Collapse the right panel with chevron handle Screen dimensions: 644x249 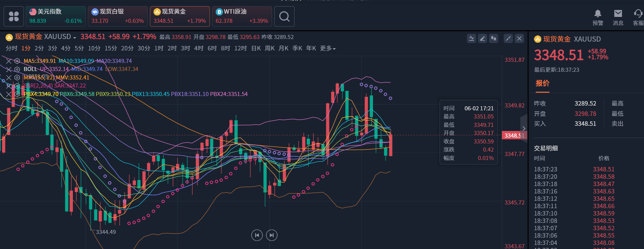524,128
